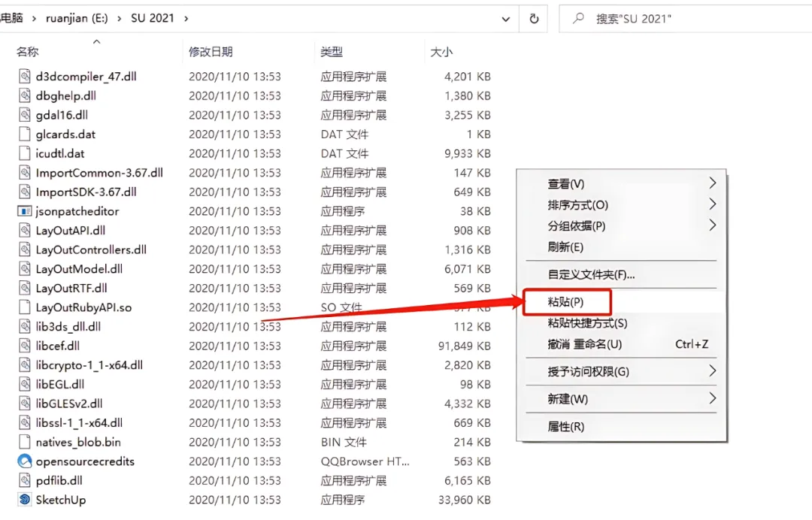
Task: Select the file name natives_blob.bin
Action: (78, 442)
